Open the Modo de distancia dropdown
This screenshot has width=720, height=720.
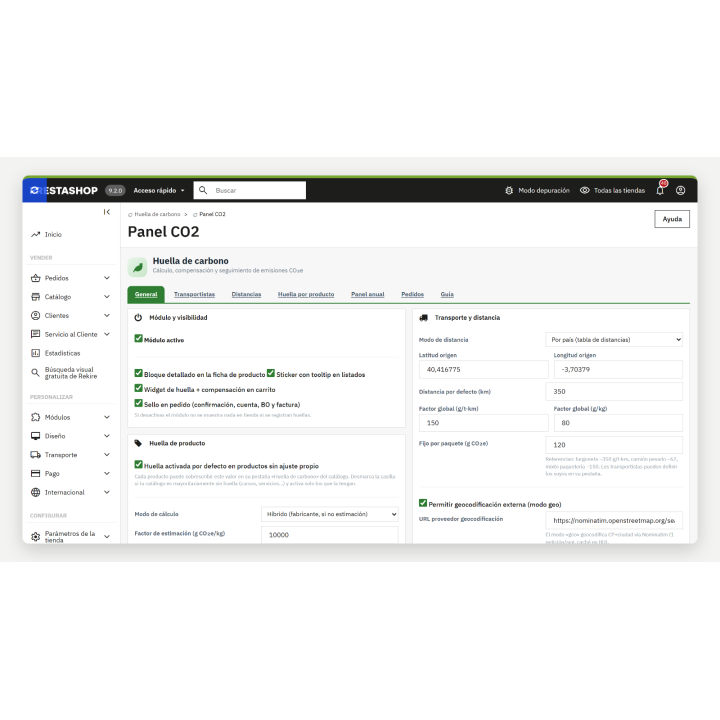tap(614, 339)
